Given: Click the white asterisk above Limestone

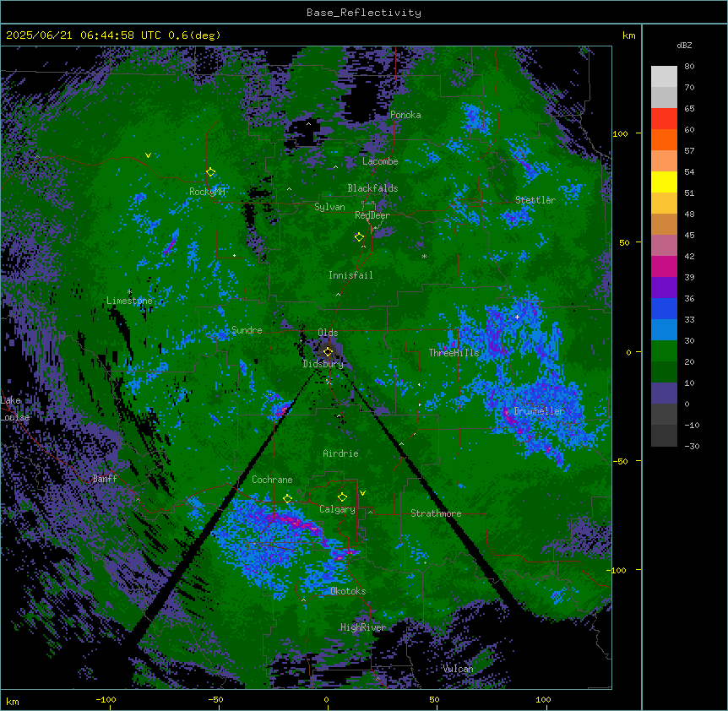Looking at the screenshot, I should (x=129, y=292).
